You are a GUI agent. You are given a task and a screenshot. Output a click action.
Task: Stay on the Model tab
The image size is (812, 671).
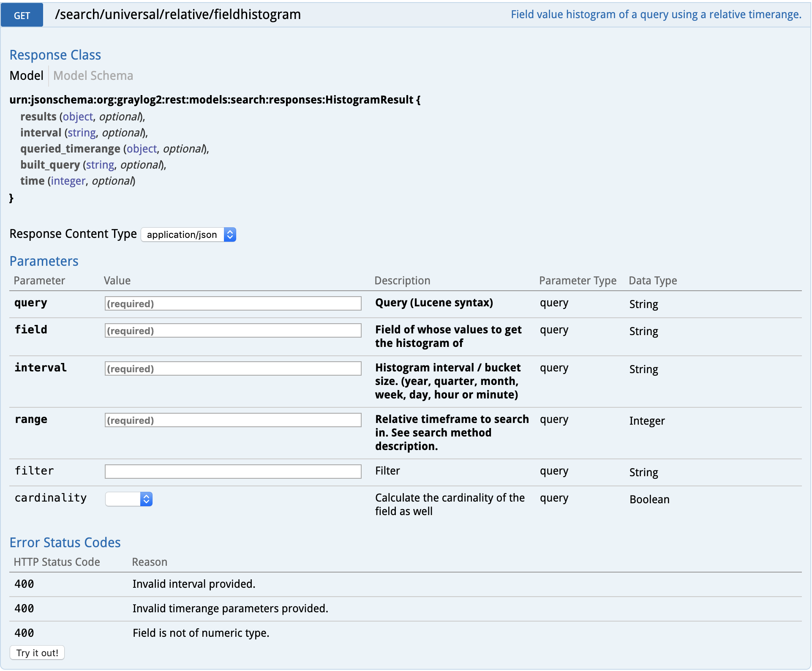[x=26, y=76]
